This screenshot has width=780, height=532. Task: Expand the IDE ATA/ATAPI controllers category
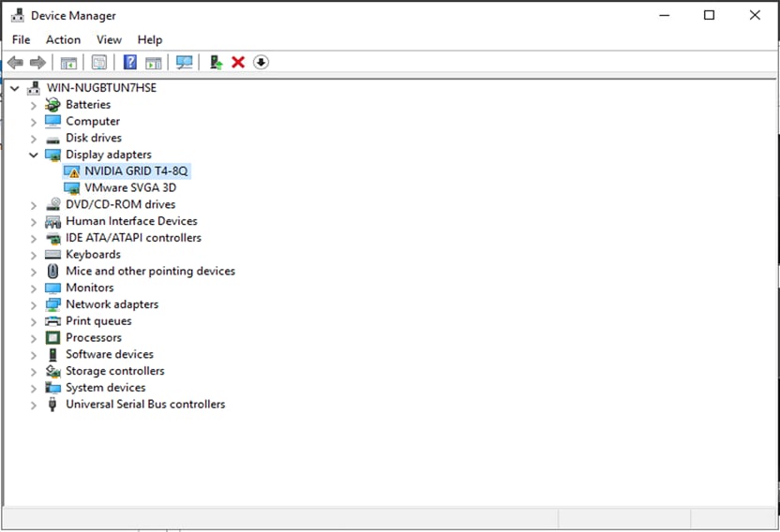pos(34,239)
